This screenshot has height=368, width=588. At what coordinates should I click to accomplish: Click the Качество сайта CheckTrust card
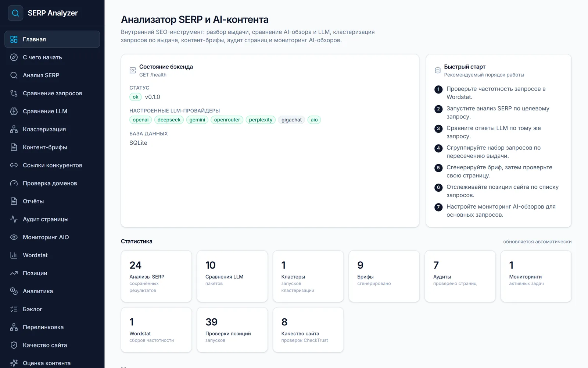point(308,330)
